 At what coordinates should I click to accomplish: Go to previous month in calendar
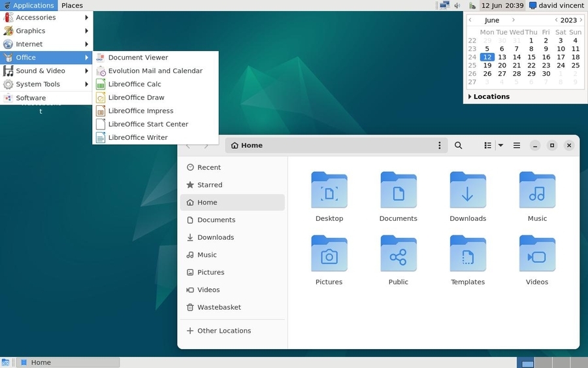(470, 20)
